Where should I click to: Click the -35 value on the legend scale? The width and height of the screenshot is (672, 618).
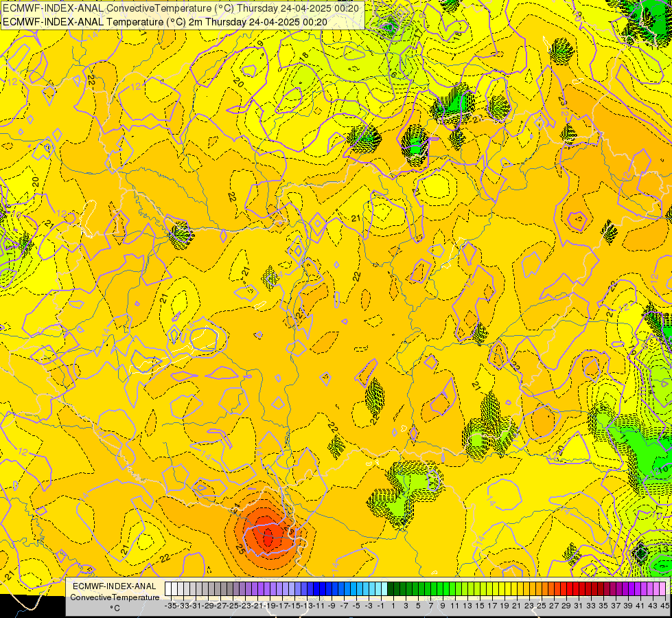(171, 606)
